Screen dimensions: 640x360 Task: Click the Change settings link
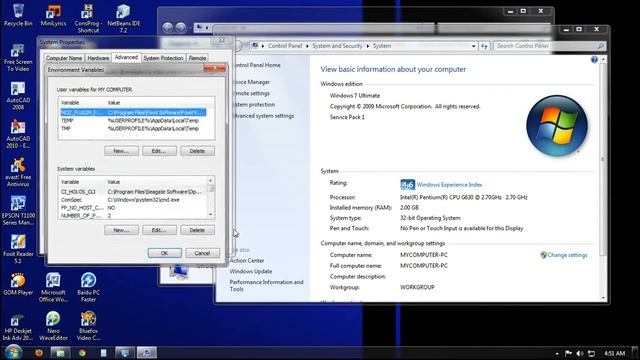click(x=567, y=255)
